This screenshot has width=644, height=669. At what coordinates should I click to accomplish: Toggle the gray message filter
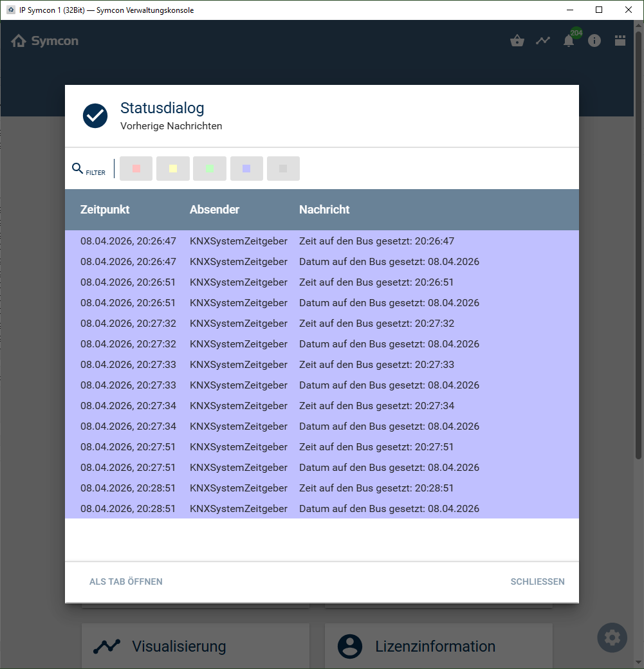283,169
